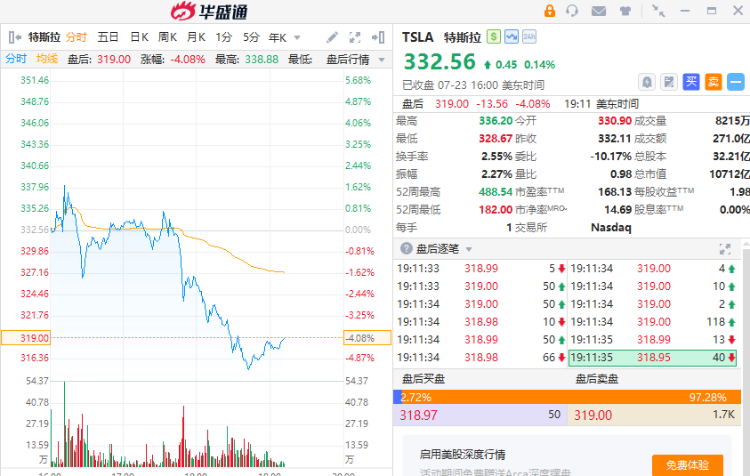Switch to 周K chart tab
This screenshot has height=476, width=750.
pos(167,37)
